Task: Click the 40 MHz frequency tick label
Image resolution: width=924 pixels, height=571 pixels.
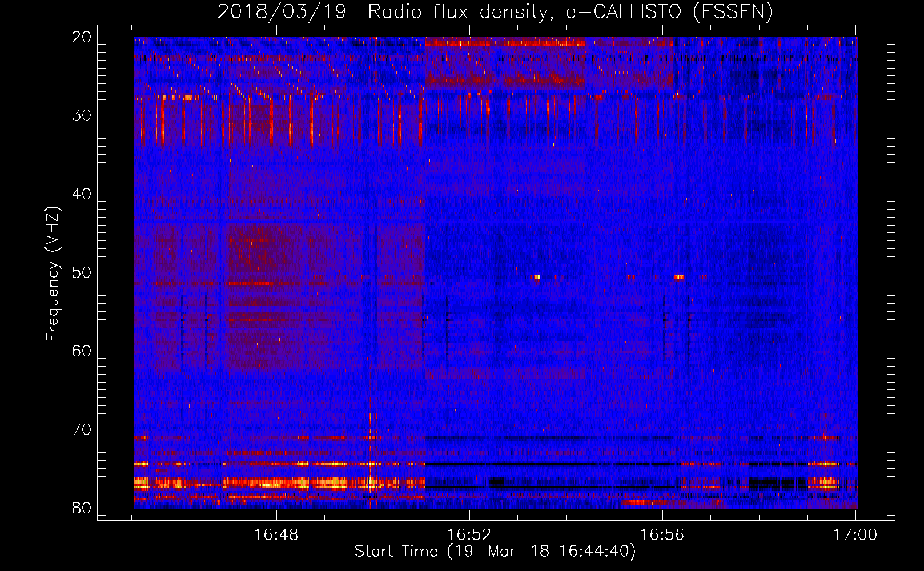Action: tap(82, 194)
